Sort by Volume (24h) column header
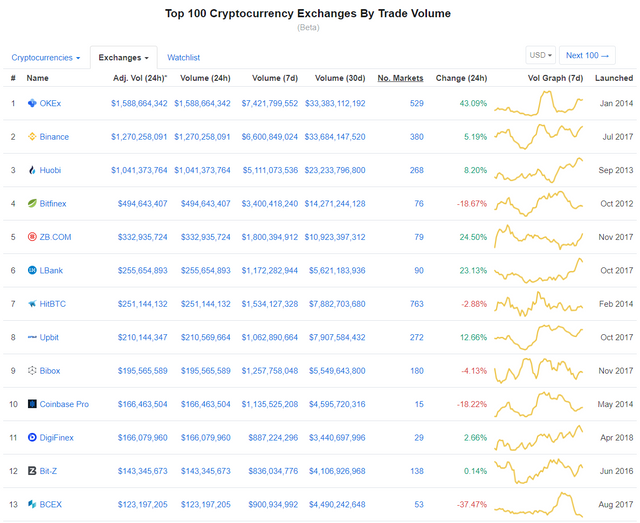640x523 pixels. coord(205,78)
